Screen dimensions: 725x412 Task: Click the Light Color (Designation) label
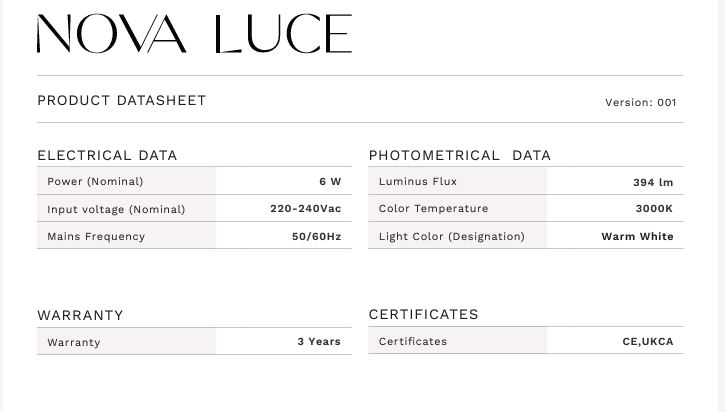point(451,237)
